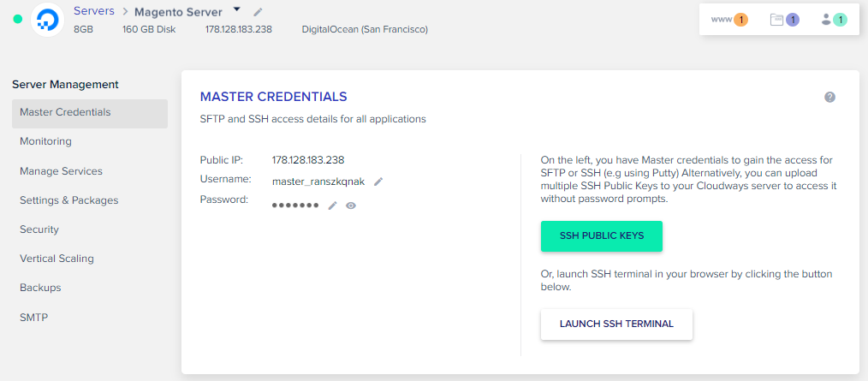Open Settings & Packages section
Viewport: 868px width, 381px height.
(x=68, y=200)
